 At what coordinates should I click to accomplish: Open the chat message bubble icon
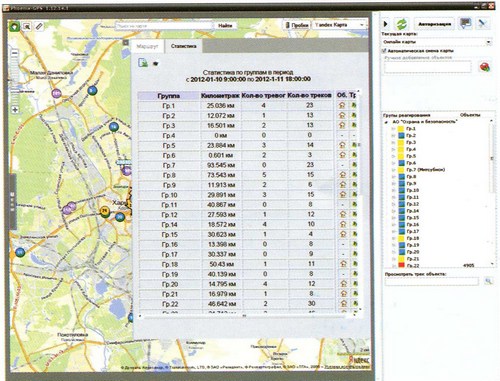point(465,23)
